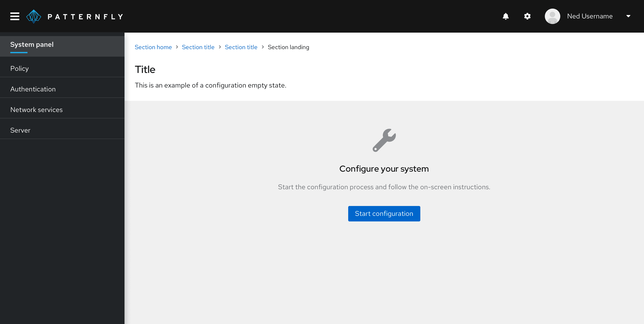Click the Configure your system heading
The height and width of the screenshot is (324, 644).
384,169
